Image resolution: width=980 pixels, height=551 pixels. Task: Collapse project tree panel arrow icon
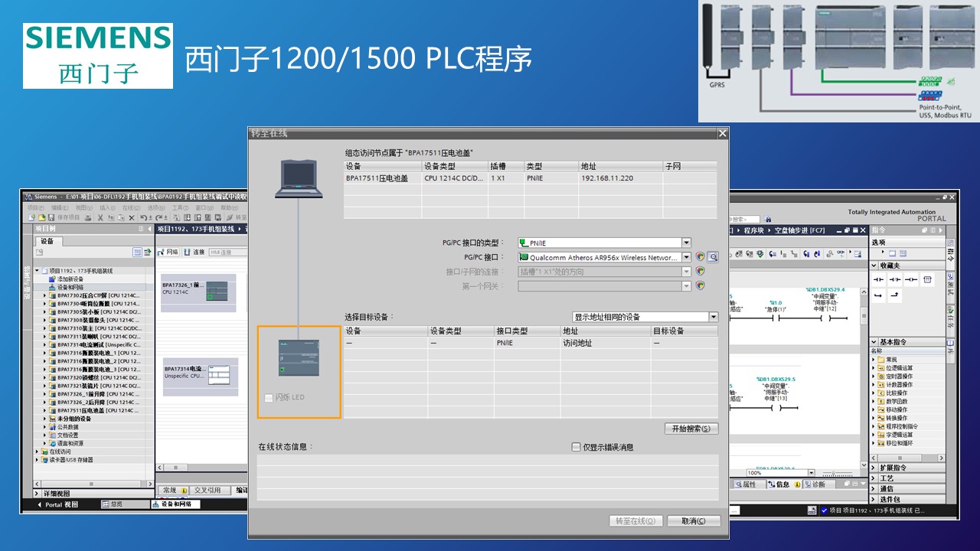[x=149, y=229]
